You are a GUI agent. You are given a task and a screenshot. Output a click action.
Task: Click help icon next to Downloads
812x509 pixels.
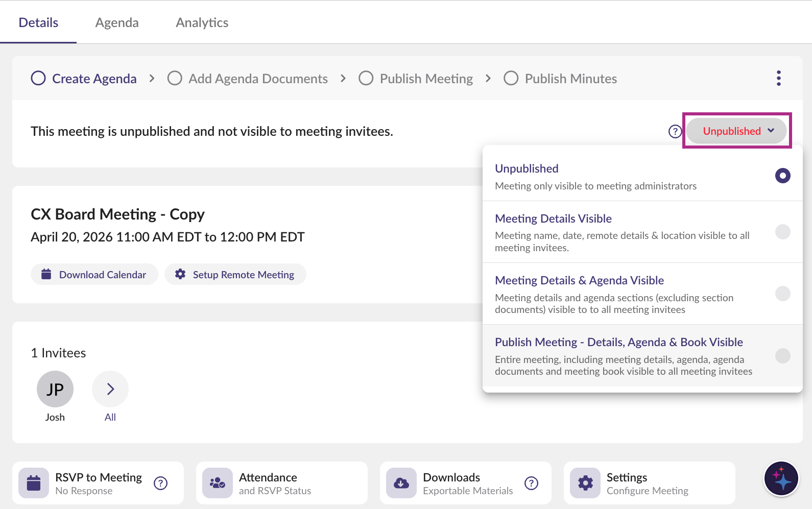(x=531, y=483)
